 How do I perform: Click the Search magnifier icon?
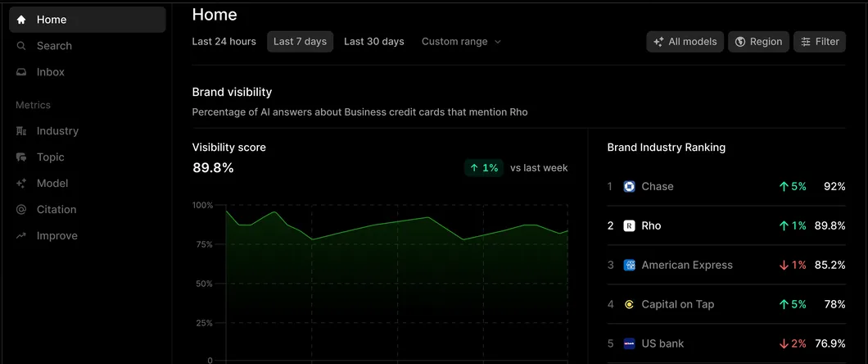click(21, 46)
